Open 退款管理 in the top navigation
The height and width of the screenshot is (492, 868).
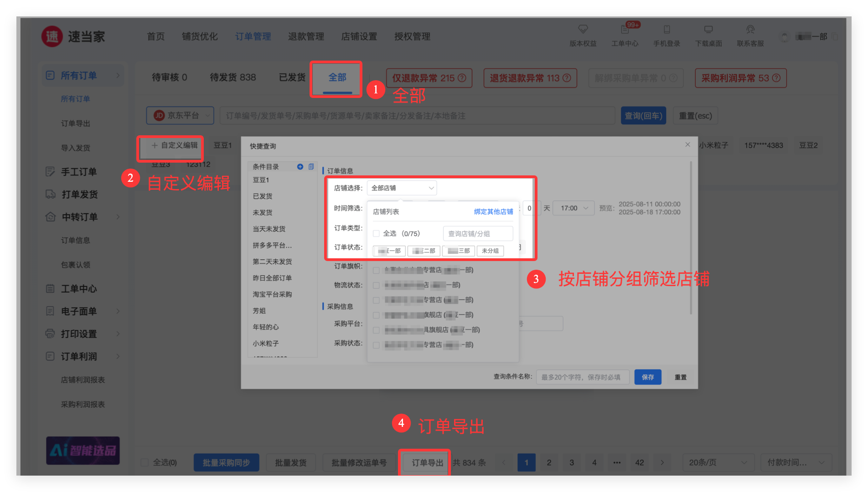pos(306,36)
